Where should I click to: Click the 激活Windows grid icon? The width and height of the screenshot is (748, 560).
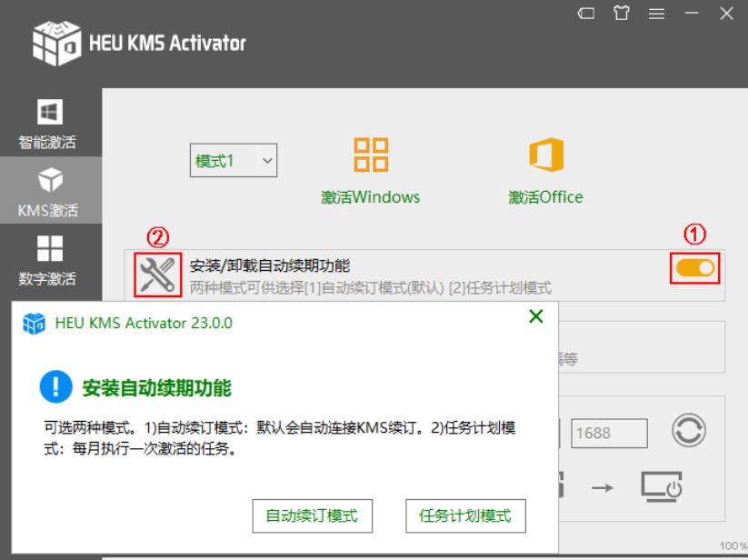tap(371, 155)
